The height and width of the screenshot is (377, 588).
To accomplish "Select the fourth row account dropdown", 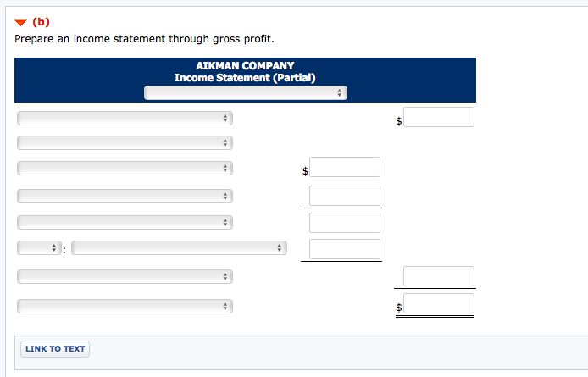I will (x=125, y=196).
